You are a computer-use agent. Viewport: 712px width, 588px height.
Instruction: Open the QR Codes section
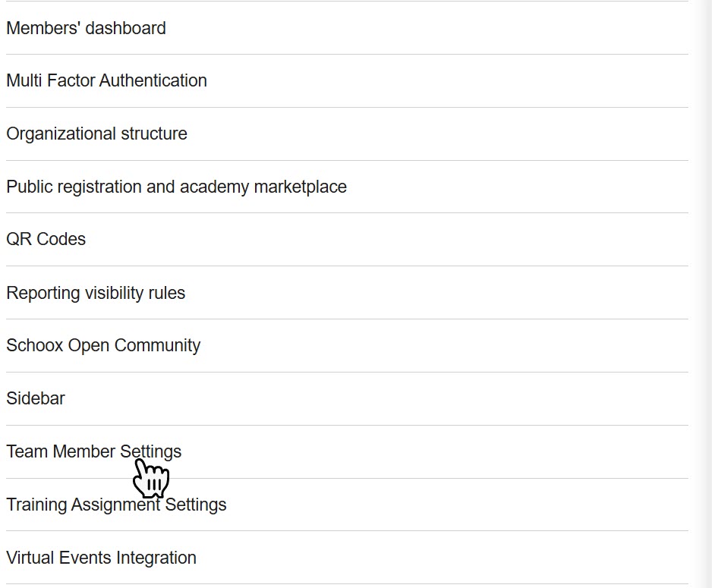click(x=46, y=239)
